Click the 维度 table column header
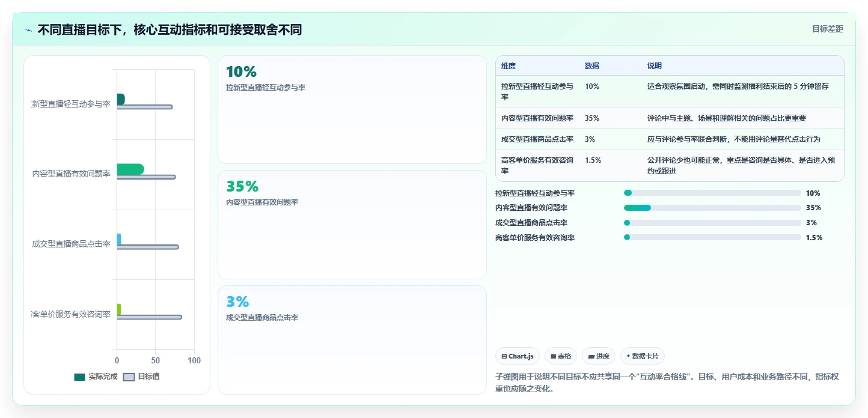Screen dimensions: 868x418 (x=509, y=66)
